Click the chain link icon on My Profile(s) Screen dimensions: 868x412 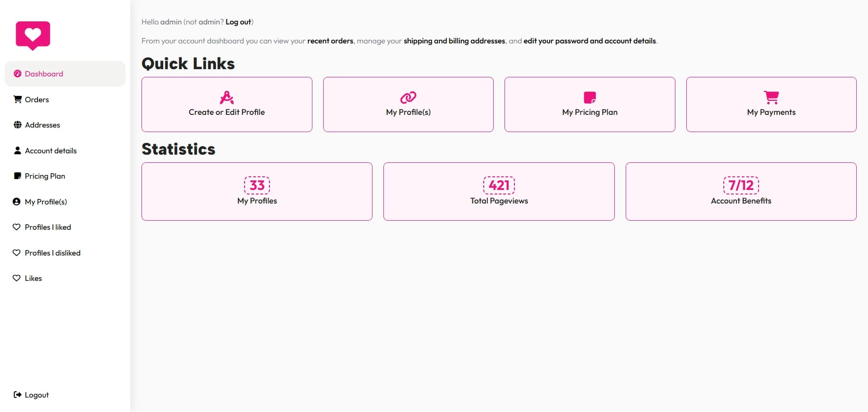pyautogui.click(x=408, y=97)
